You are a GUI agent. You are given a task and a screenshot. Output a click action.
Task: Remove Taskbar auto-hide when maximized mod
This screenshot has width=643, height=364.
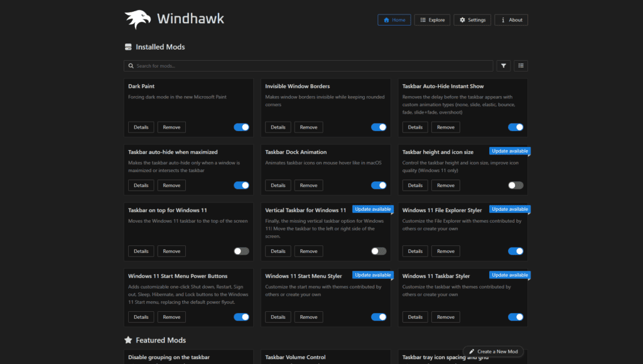coord(171,185)
